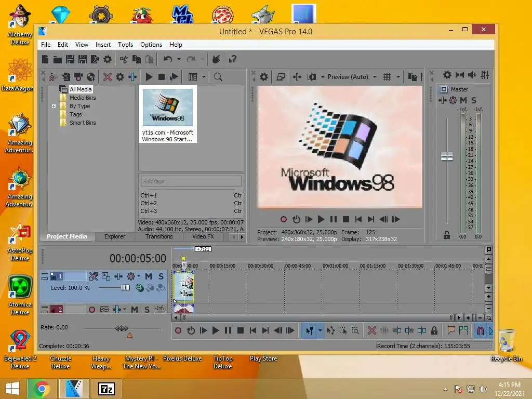Toggle Enable Snapping magnet icon
Viewport: 532px width, 399px height.
(x=480, y=330)
